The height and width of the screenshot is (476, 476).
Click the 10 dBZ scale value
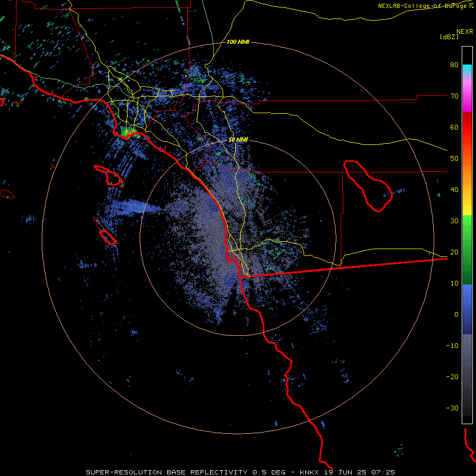(x=454, y=283)
